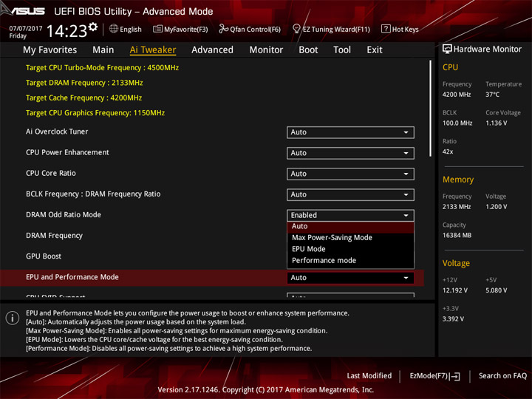Screen dimensions: 532x399
Task: Open BCLK Frequency DRAM Ratio dropdown
Action: (350, 195)
